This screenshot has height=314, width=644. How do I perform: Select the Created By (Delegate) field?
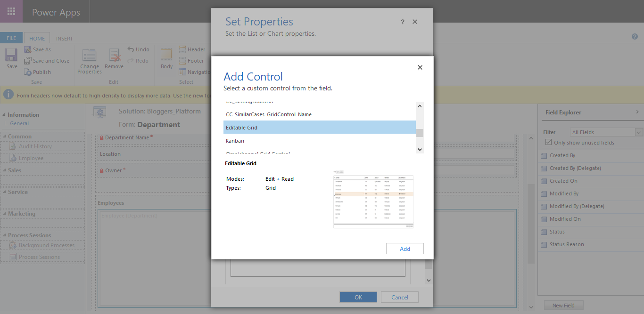pyautogui.click(x=590, y=168)
